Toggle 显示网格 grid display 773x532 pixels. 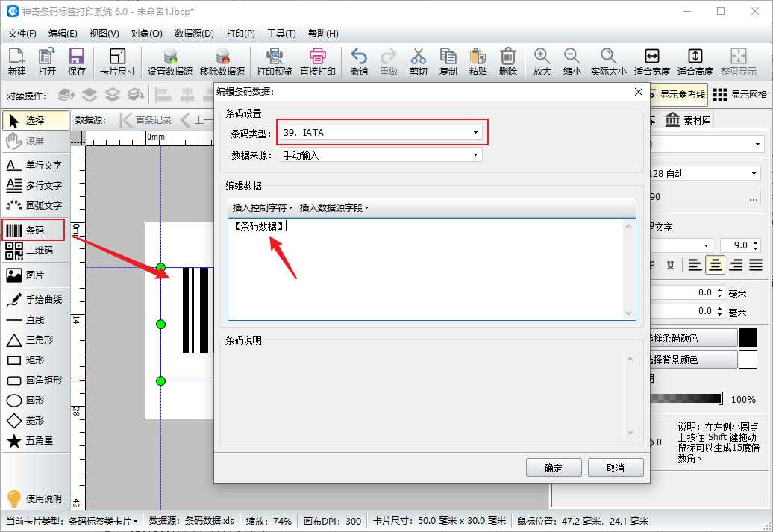[x=740, y=95]
